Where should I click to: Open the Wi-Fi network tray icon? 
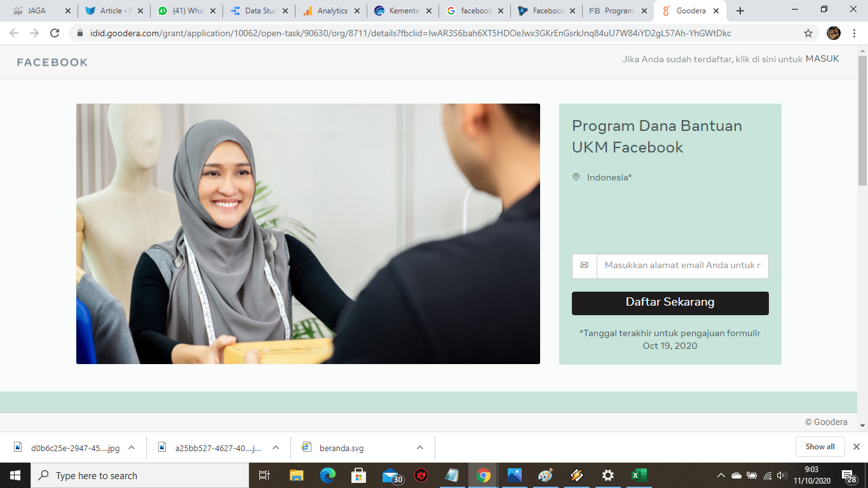pos(768,475)
